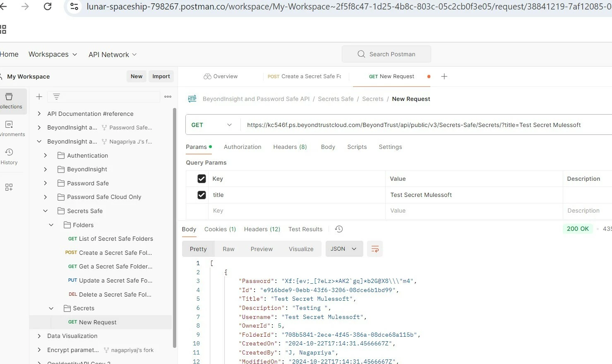Open Workspaces dropdown menu

tap(53, 54)
